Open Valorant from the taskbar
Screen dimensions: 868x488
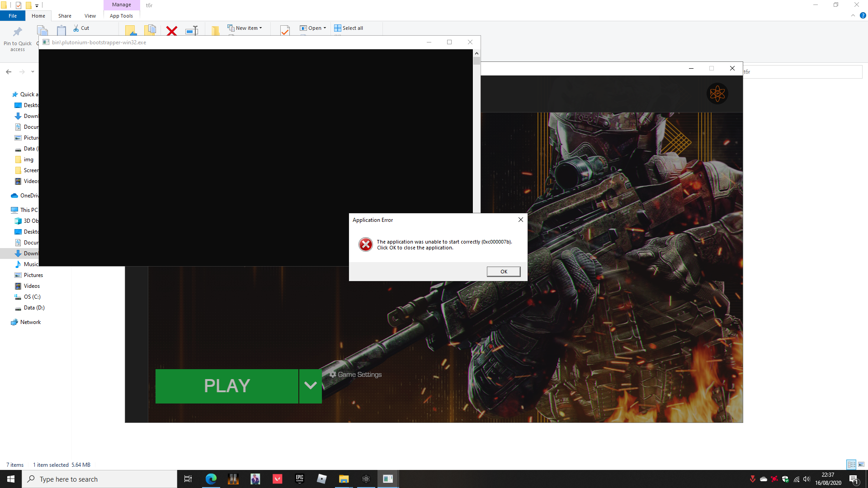click(x=278, y=479)
